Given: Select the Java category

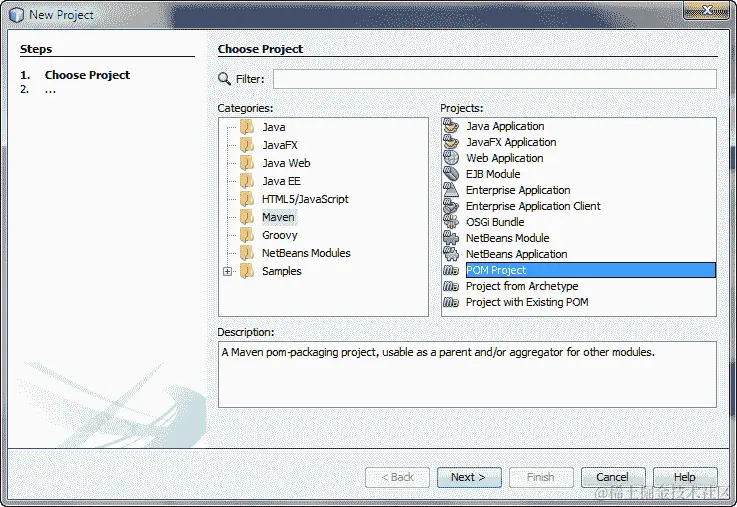Looking at the screenshot, I should tap(274, 127).
